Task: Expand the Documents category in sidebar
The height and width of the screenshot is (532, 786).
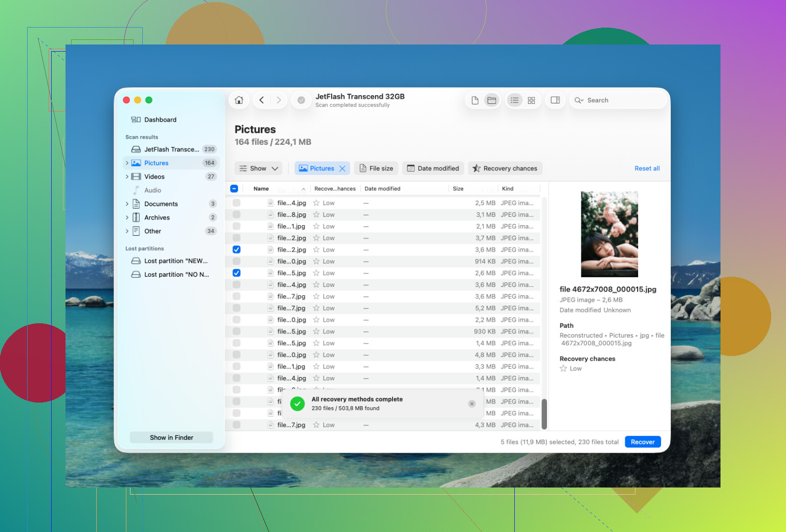Action: 127,204
